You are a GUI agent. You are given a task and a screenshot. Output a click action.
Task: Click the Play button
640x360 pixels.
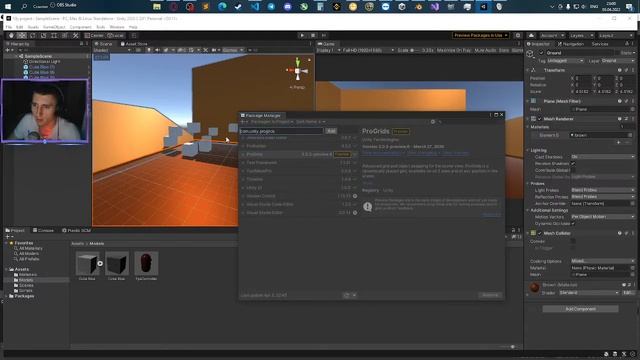302,36
